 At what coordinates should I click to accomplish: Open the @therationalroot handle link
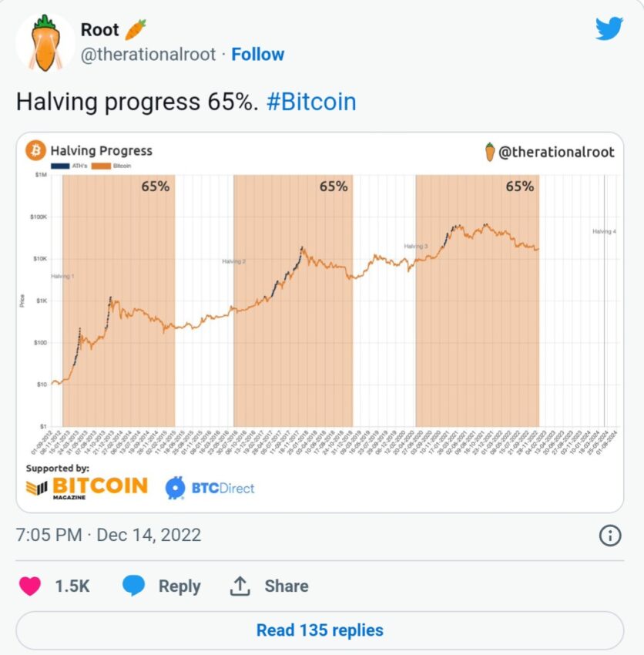tap(148, 54)
